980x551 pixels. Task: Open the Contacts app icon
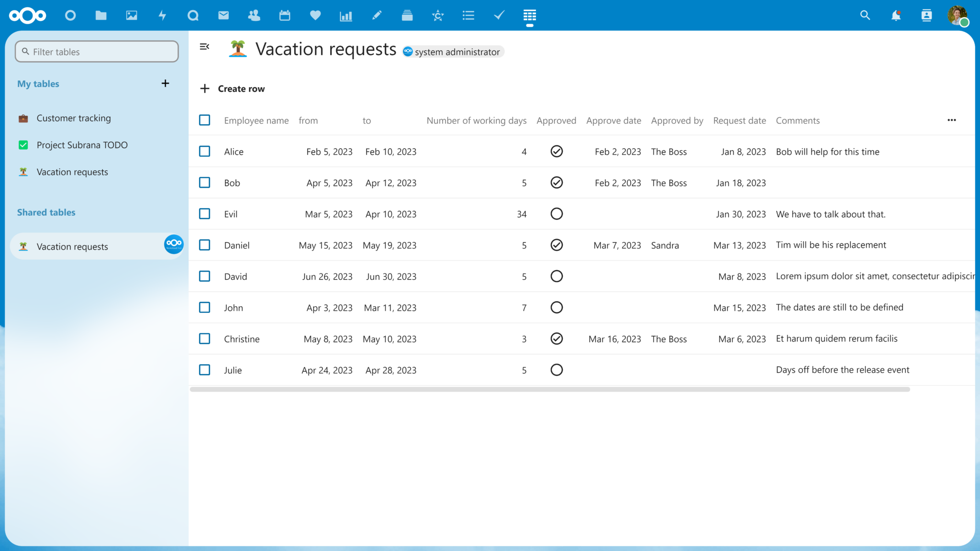pos(254,15)
